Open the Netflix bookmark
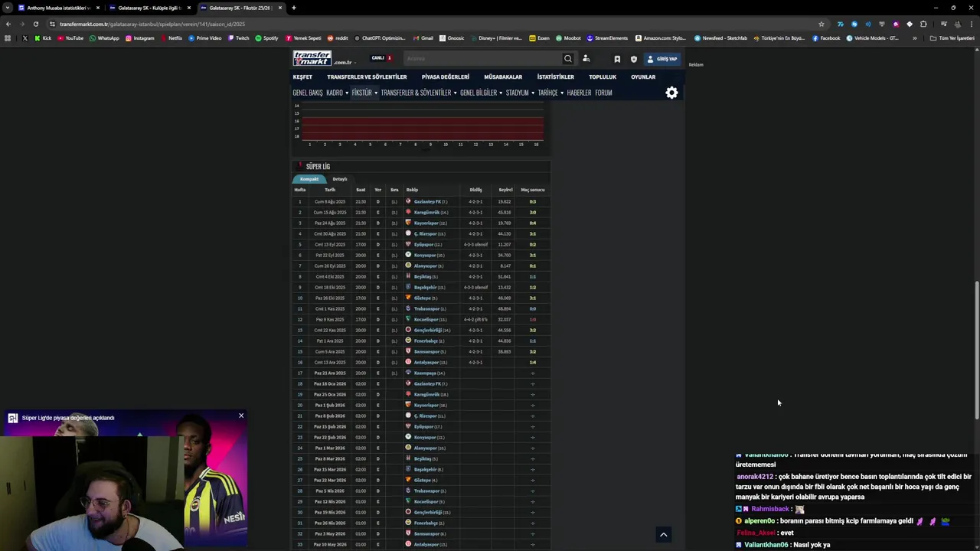 pyautogui.click(x=171, y=37)
